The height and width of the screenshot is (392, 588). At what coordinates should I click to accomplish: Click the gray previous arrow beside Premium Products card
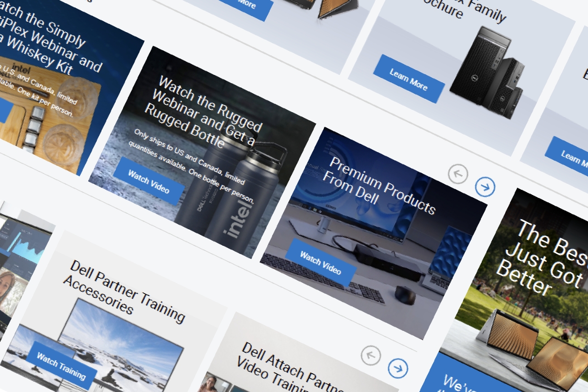[458, 175]
